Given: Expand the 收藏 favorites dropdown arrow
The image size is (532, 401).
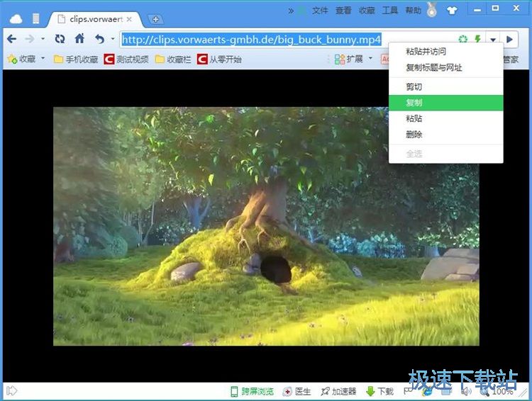Looking at the screenshot, I should tap(43, 58).
